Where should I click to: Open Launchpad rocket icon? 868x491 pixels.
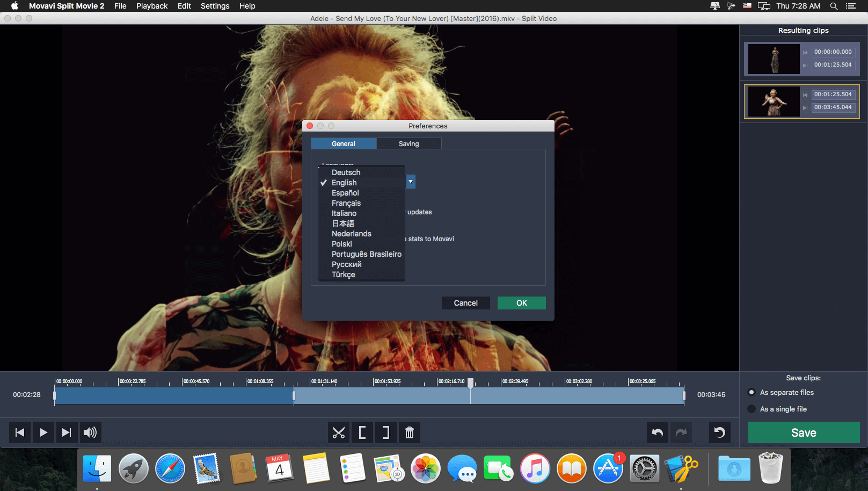134,468
